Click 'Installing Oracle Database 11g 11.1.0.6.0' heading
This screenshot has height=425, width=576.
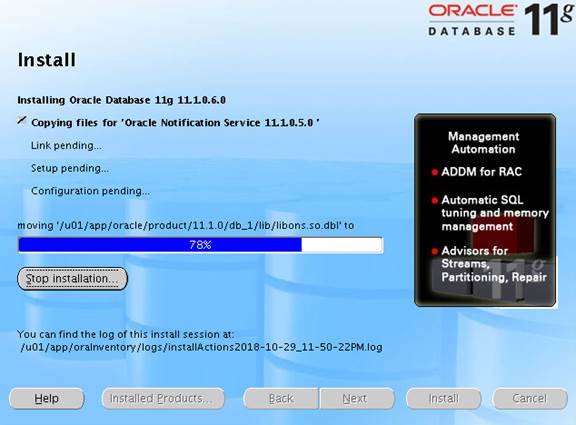pos(122,100)
